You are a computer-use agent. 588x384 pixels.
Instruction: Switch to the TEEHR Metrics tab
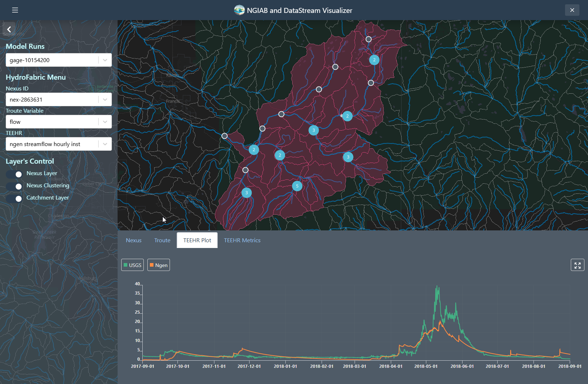(242, 240)
